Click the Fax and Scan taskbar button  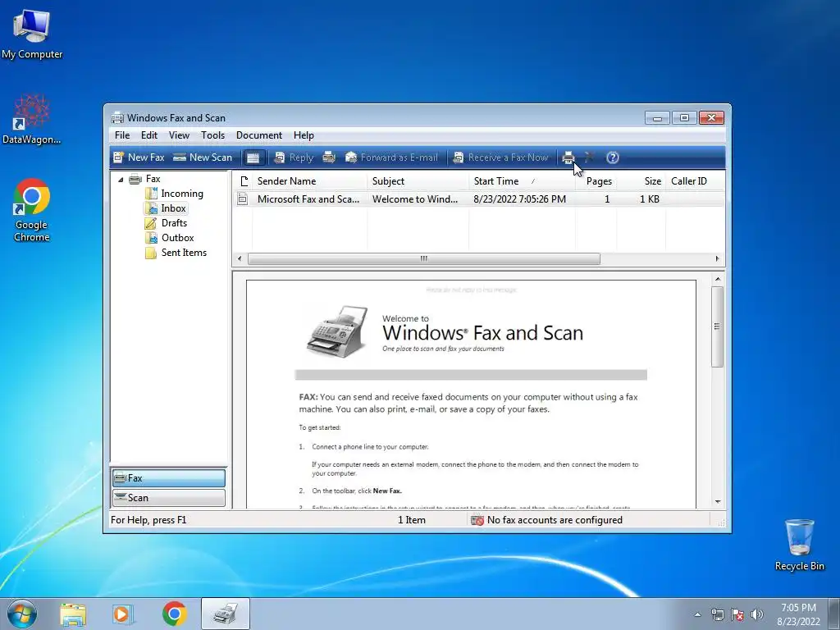point(226,614)
